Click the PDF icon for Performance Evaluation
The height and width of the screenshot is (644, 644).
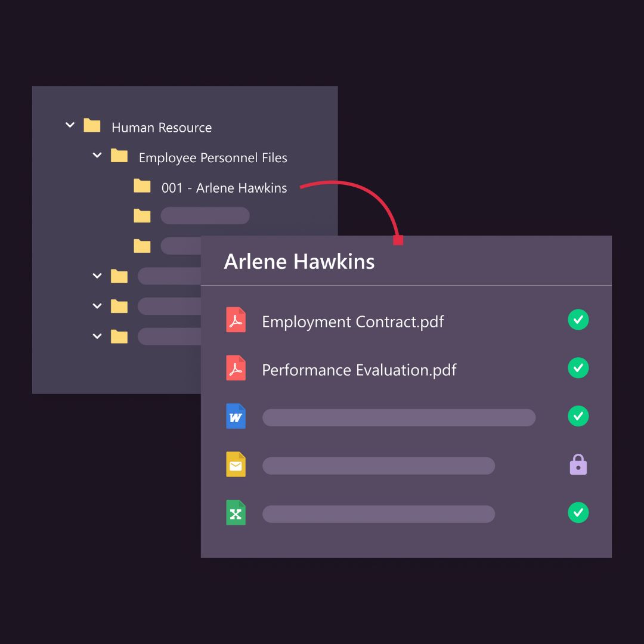(236, 369)
